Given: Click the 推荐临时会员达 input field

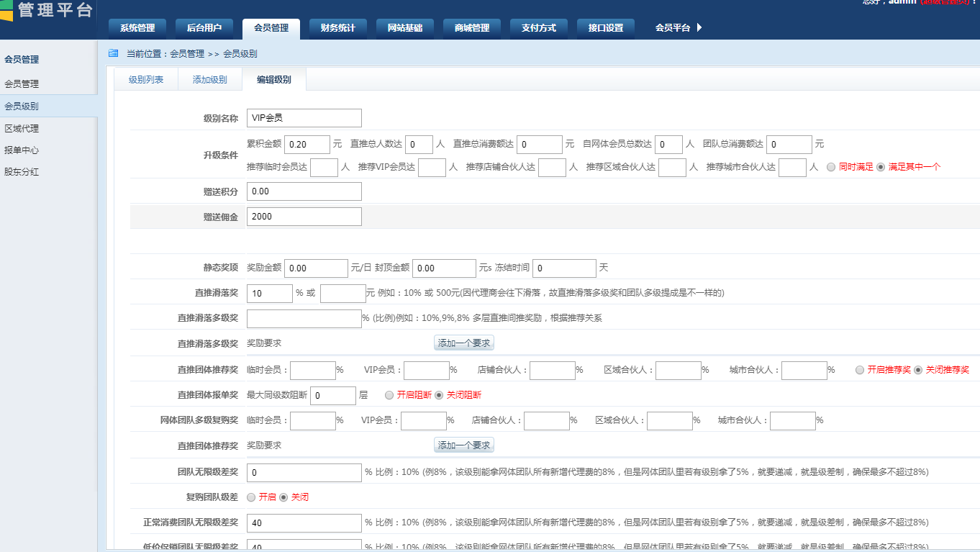Looking at the screenshot, I should 324,167.
